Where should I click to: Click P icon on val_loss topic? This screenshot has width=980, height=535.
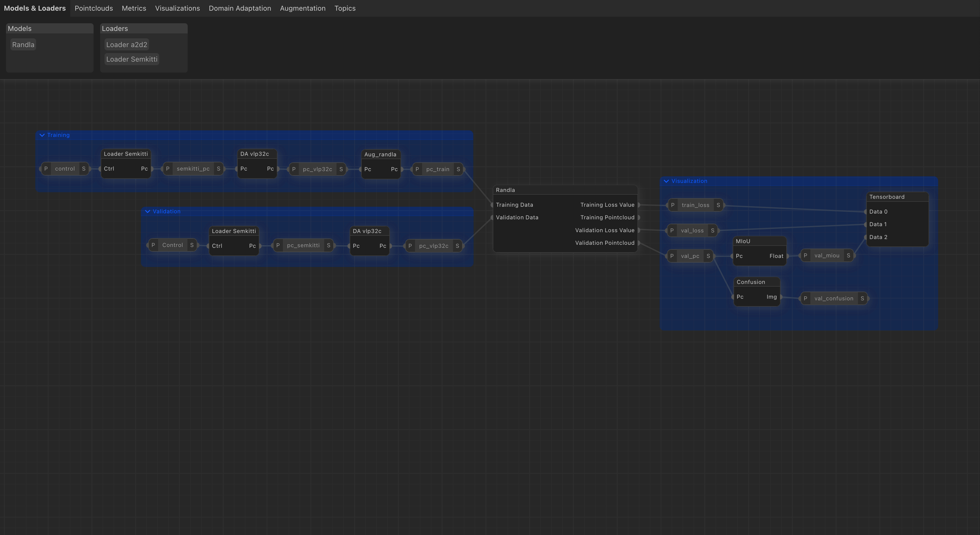(672, 231)
